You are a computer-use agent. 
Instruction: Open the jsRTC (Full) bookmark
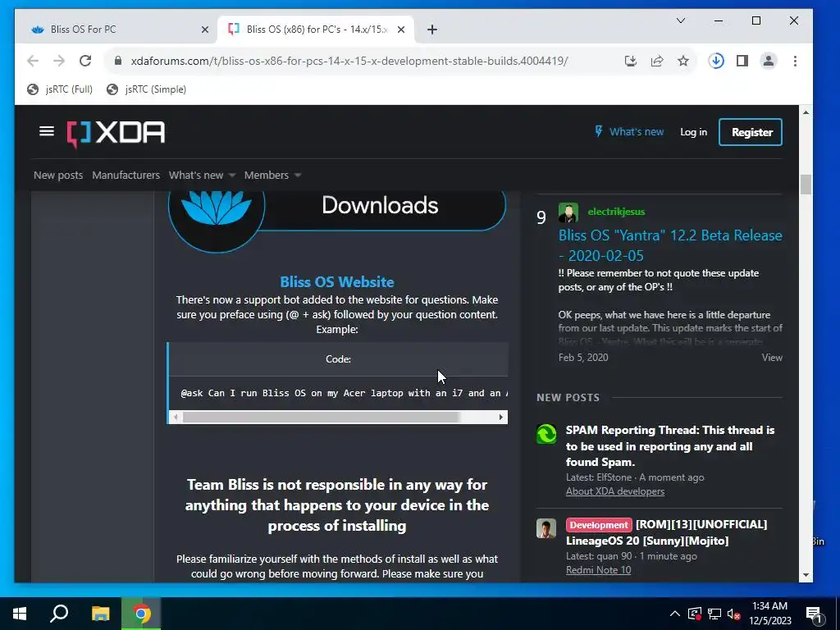[x=60, y=89]
